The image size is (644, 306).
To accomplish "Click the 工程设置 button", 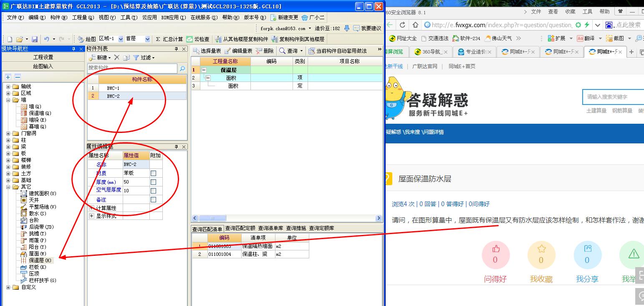I will coord(43,57).
